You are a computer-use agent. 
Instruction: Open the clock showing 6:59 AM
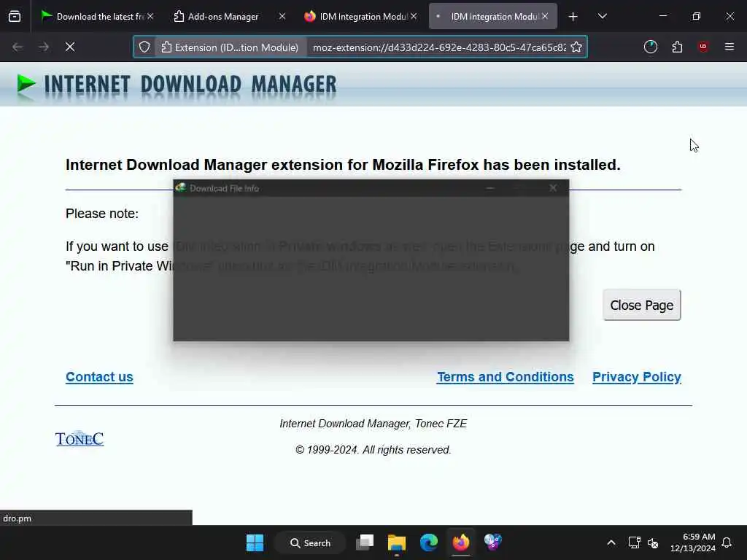[693, 542]
